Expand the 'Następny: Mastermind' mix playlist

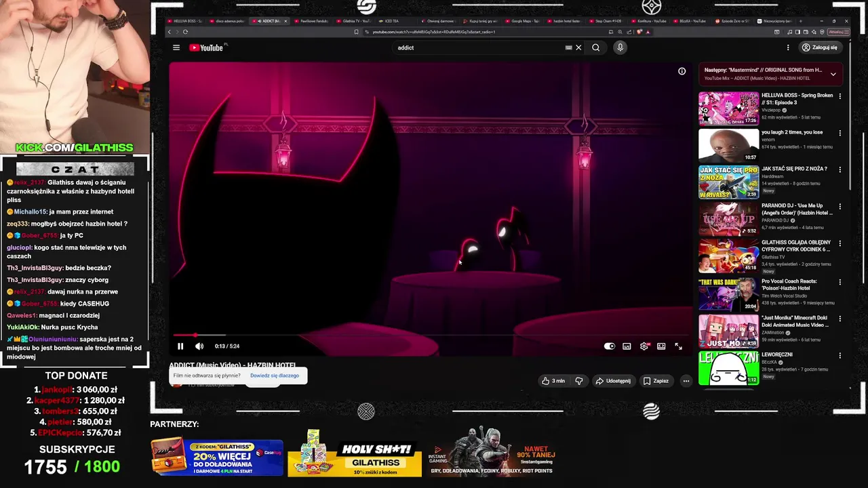point(833,74)
